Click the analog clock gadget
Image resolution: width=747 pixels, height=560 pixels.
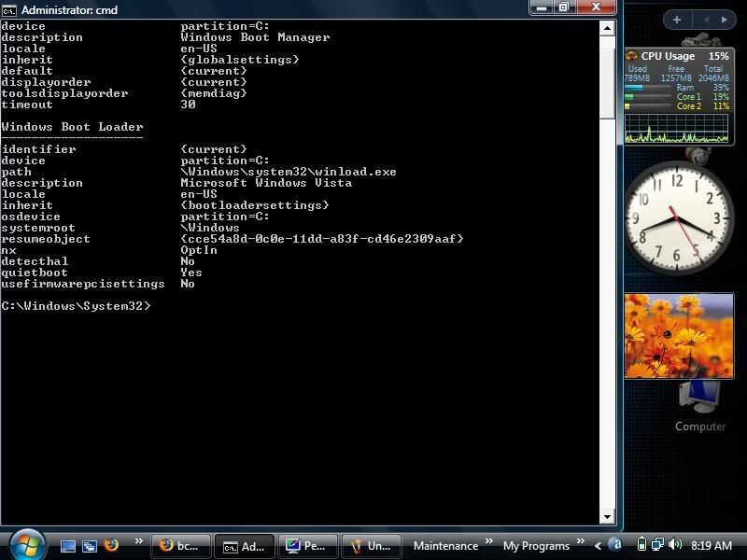pyautogui.click(x=676, y=217)
